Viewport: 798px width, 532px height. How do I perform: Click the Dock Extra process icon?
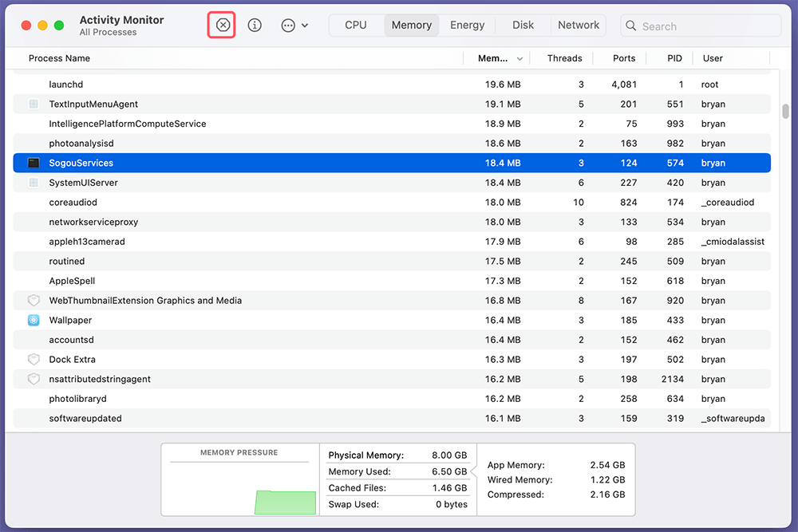[x=32, y=359]
